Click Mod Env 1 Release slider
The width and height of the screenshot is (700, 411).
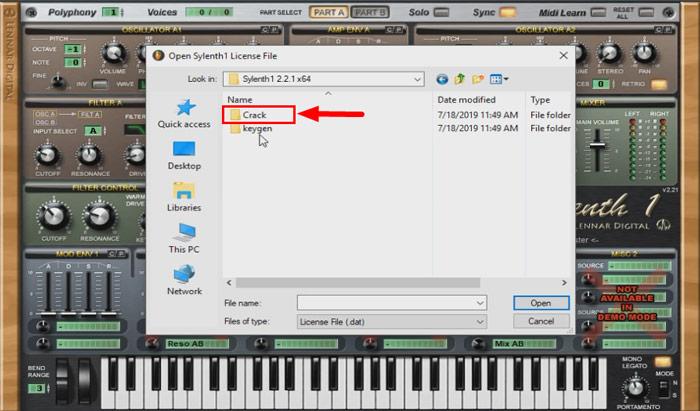tap(108, 292)
